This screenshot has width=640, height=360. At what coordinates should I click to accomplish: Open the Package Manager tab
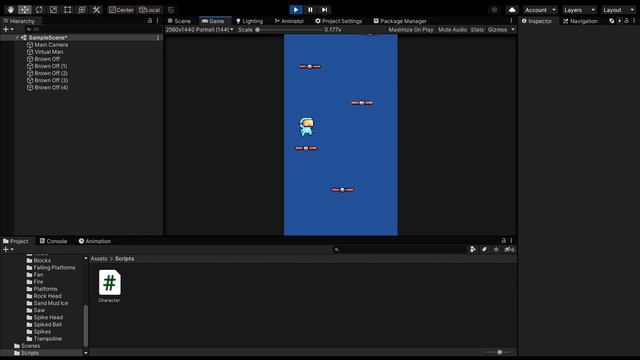[400, 21]
